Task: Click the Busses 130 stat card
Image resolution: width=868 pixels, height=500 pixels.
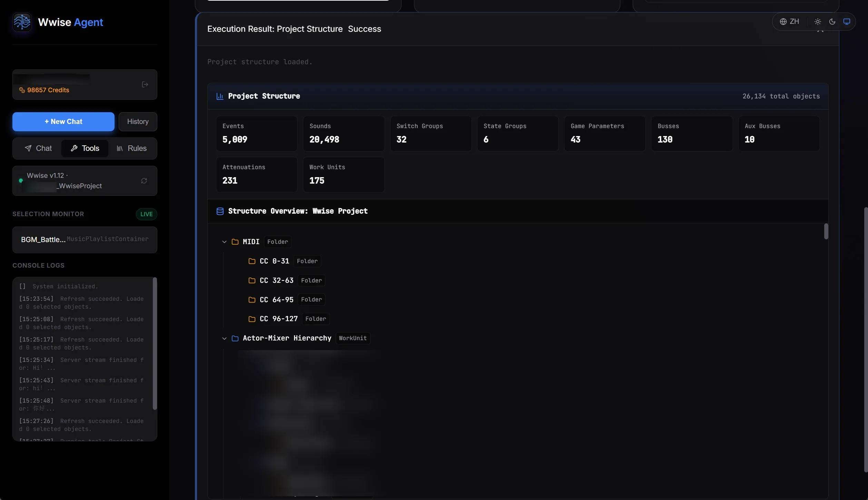Action: point(692,133)
